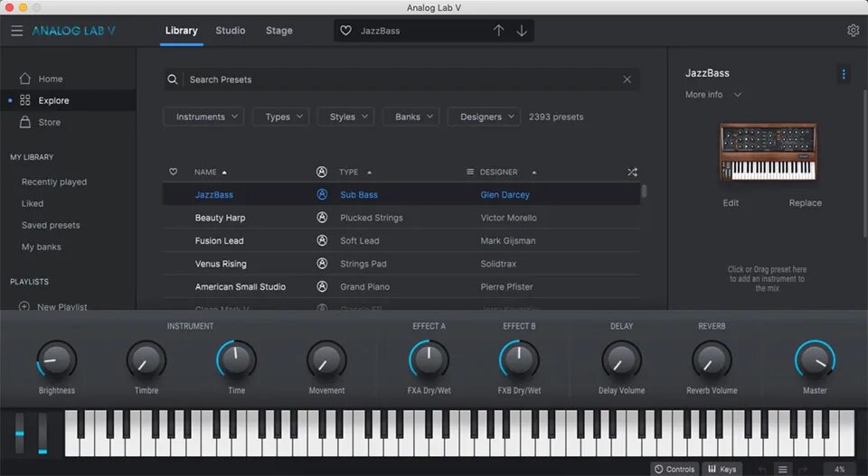Click the modulation wheel beside keyboard
868x476 pixels.
click(x=42, y=434)
